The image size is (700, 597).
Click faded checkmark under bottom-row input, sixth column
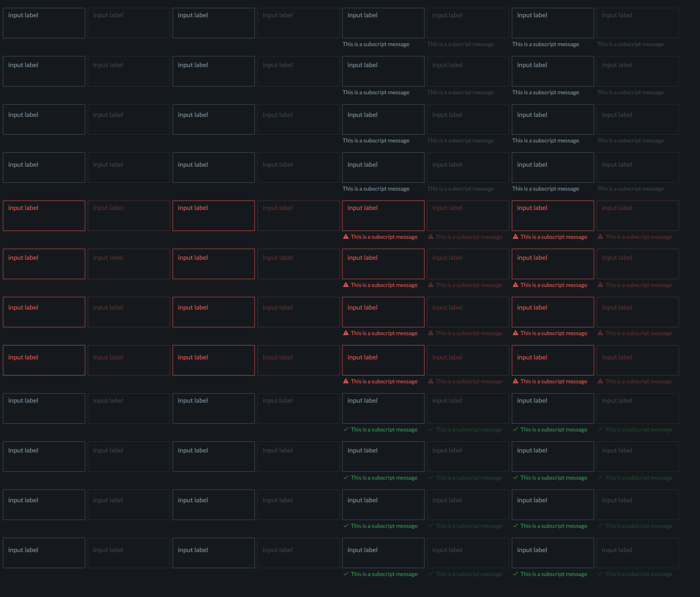pyautogui.click(x=431, y=574)
